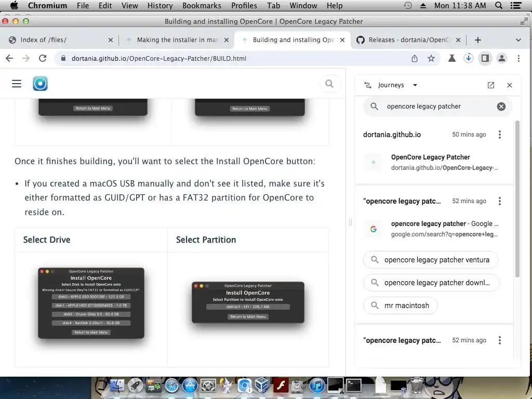Click the Select Drive screenshot thumbnail

[91, 303]
